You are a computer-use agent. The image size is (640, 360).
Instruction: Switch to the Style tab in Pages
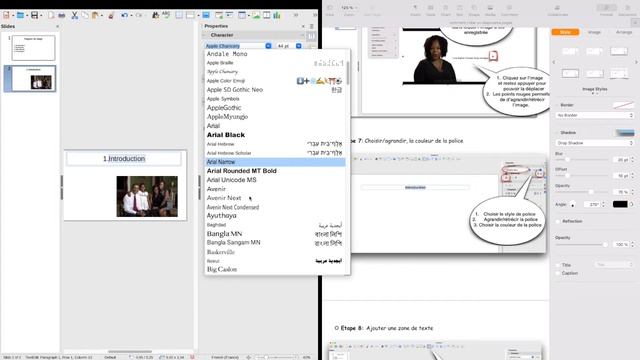(565, 32)
